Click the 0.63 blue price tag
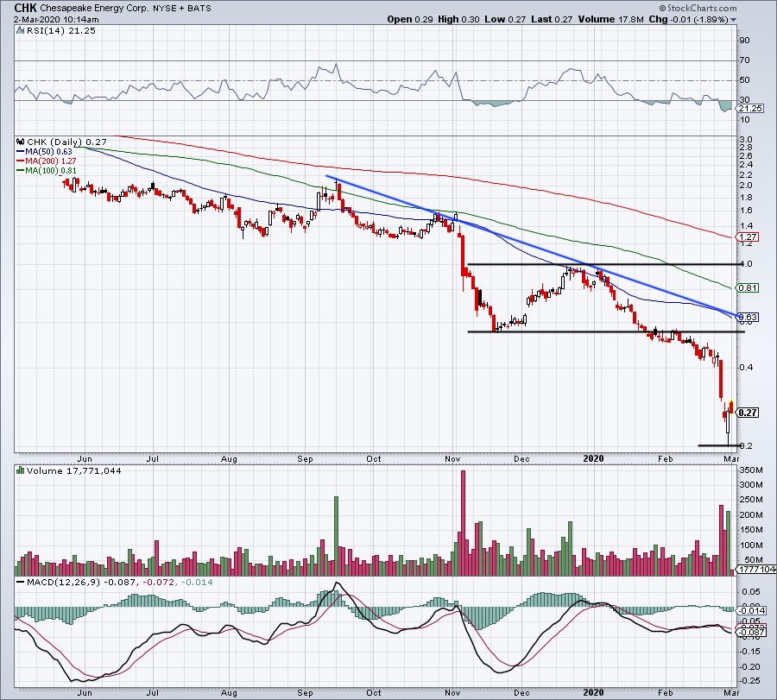The height and width of the screenshot is (700, 777). [x=748, y=317]
